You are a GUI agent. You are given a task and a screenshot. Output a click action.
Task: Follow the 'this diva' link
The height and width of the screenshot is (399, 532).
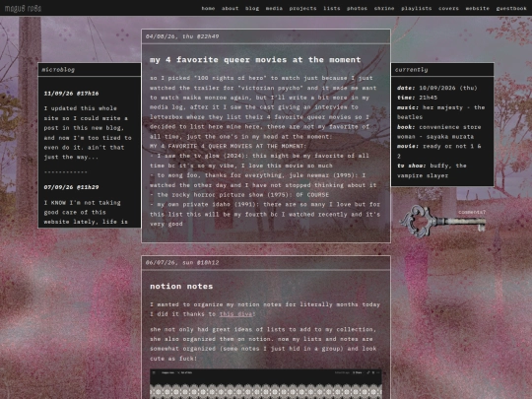pos(235,314)
